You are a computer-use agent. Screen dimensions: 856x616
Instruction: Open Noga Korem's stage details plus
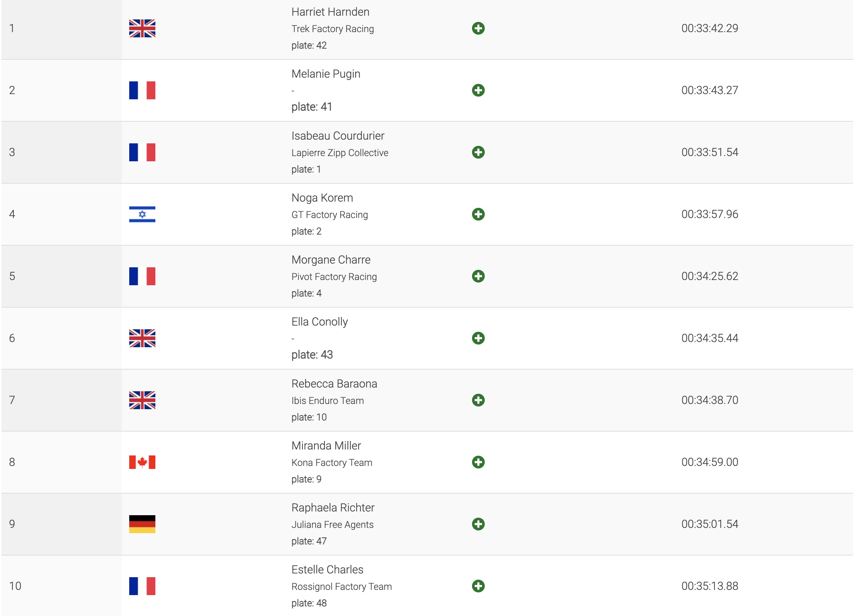coord(478,214)
